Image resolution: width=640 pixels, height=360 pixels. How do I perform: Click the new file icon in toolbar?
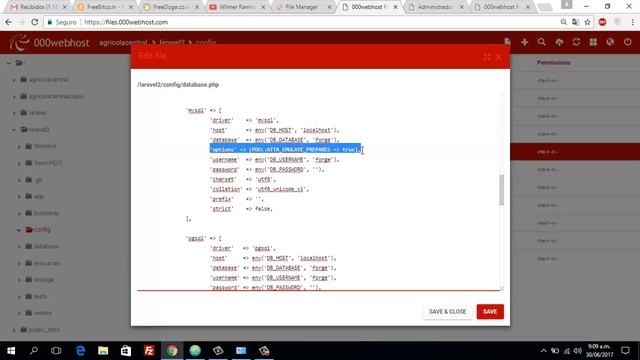[507, 42]
